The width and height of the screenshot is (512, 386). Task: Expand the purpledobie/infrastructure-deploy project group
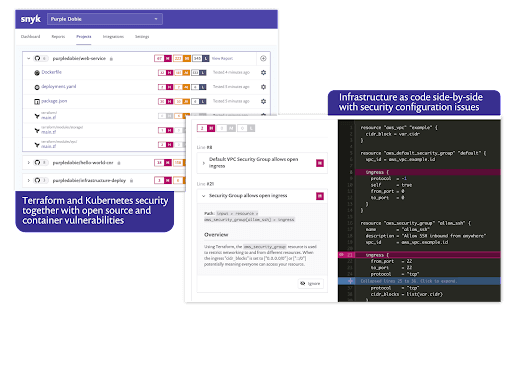click(x=29, y=180)
